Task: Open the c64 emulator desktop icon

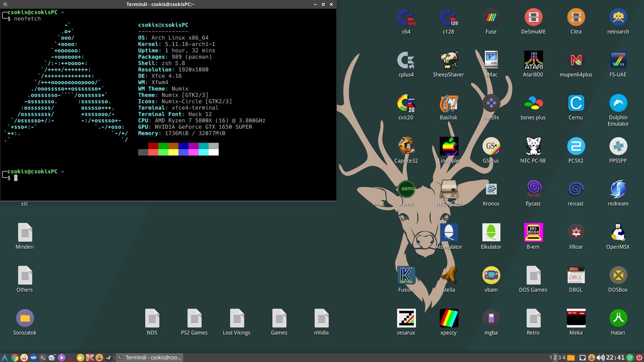Action: (x=406, y=17)
